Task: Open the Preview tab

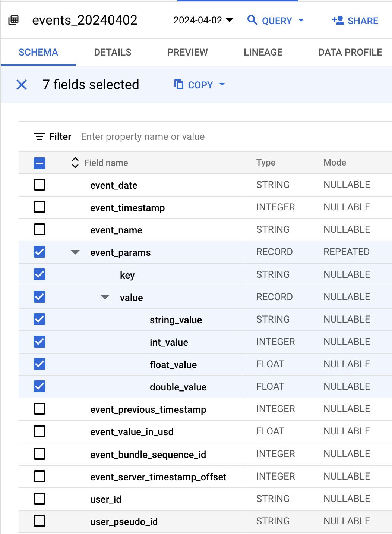Action: pos(187,52)
